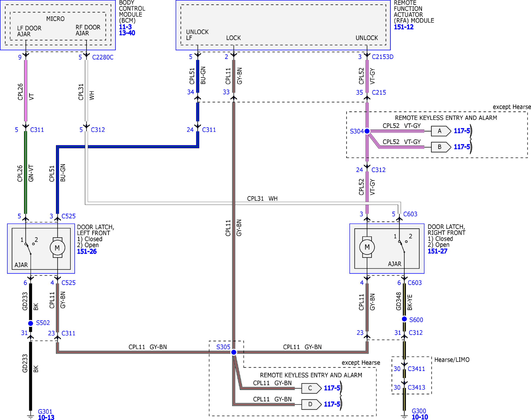The height and width of the screenshot is (420, 531).
Task: Select connector label C3413
Action: tap(416, 387)
